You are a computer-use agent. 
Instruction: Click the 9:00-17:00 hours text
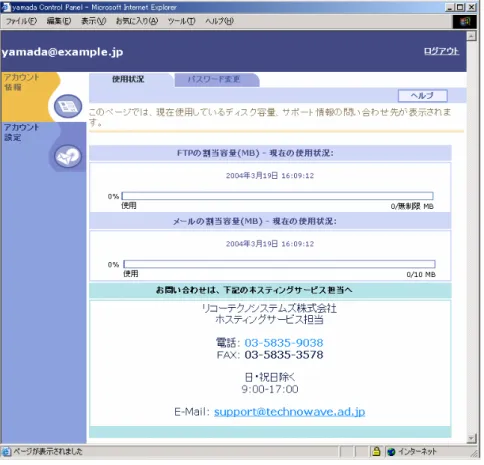[270, 389]
